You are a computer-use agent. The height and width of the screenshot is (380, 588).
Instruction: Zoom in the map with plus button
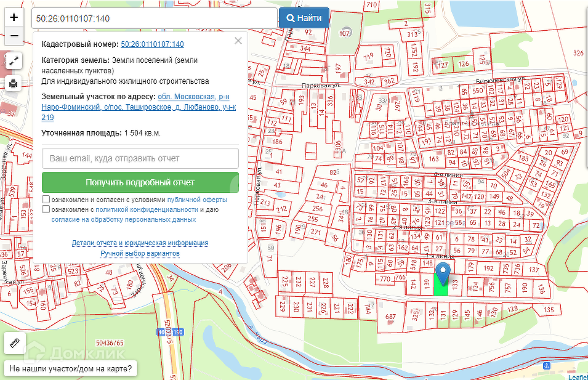click(x=14, y=17)
